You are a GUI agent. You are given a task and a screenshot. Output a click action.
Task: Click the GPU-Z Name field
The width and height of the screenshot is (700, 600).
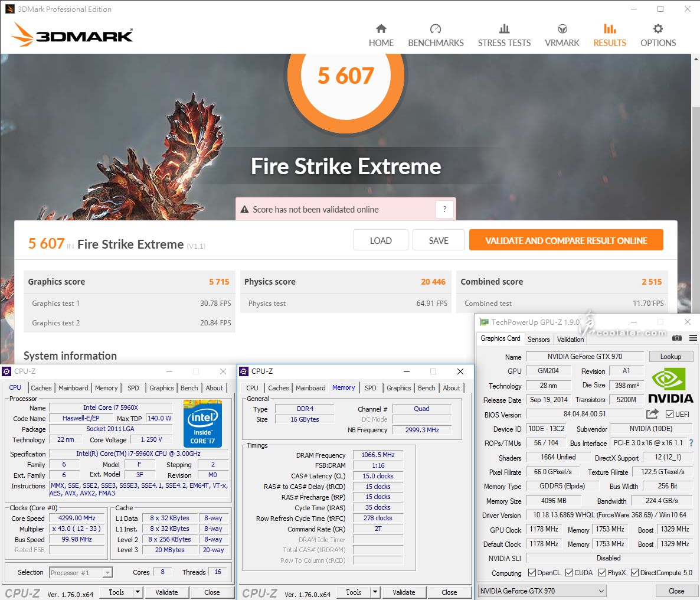(584, 357)
